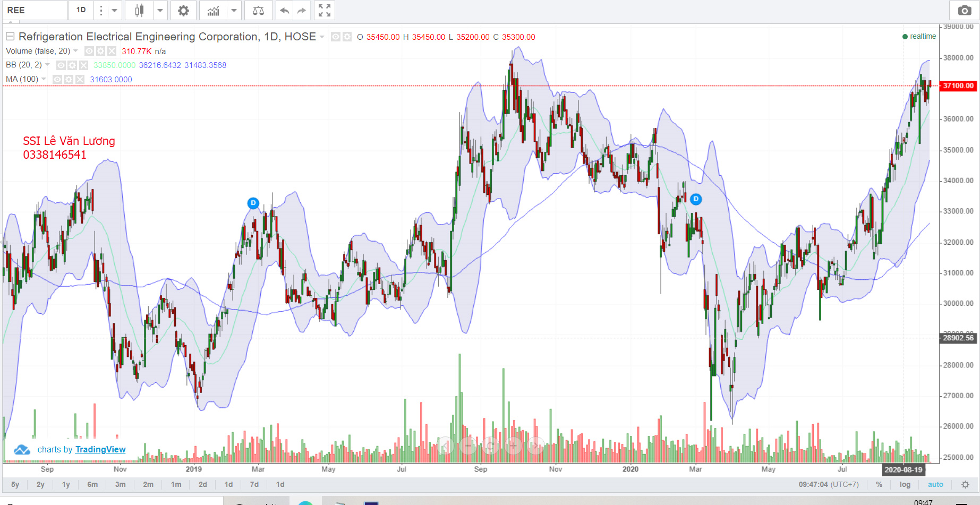980x505 pixels.
Task: Select the 6m time range
Action: click(92, 484)
